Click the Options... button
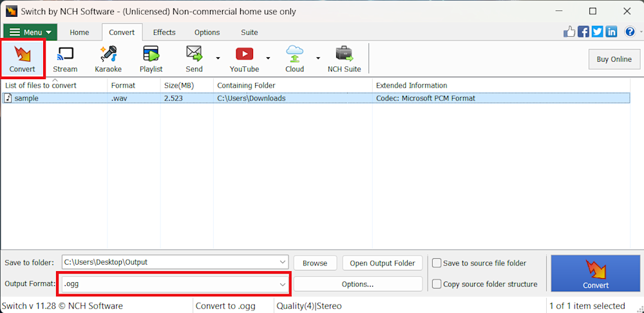This screenshot has height=313, width=644. (357, 284)
